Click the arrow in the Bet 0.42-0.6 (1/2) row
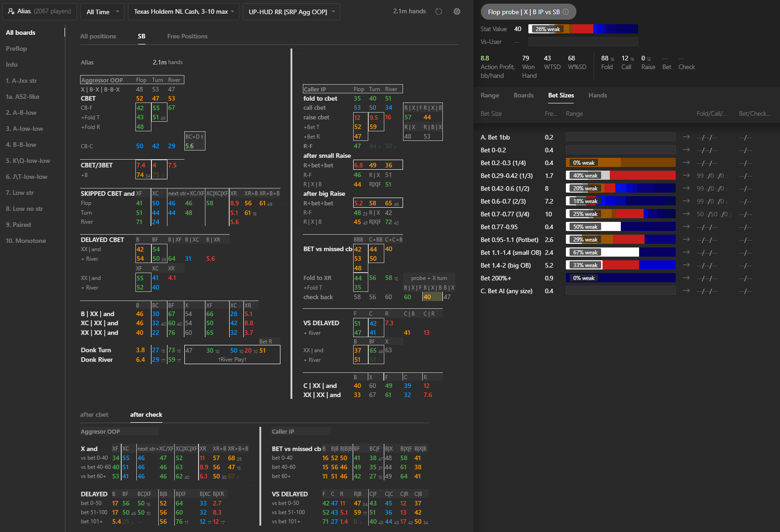The height and width of the screenshot is (532, 780). (686, 188)
